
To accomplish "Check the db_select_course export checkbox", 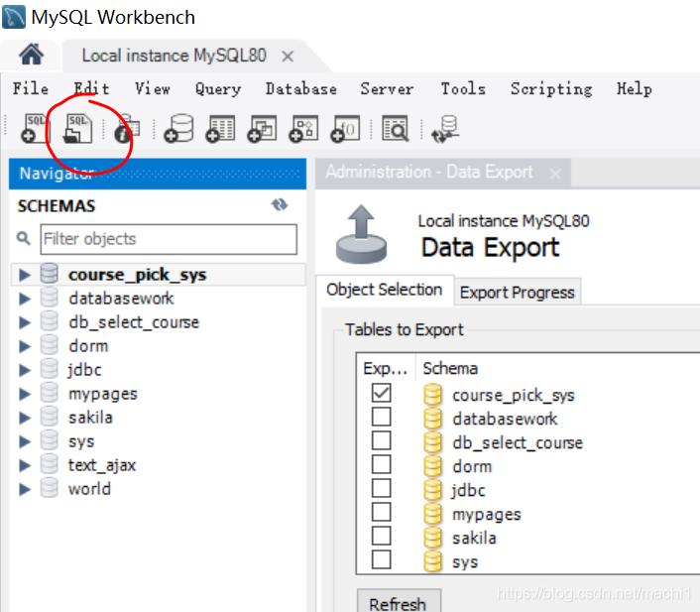I will click(382, 440).
